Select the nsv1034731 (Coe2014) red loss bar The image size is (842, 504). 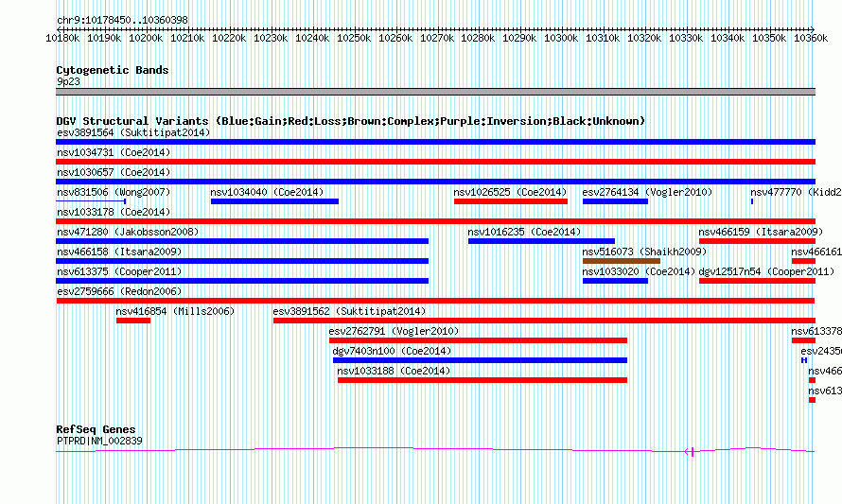pos(435,162)
